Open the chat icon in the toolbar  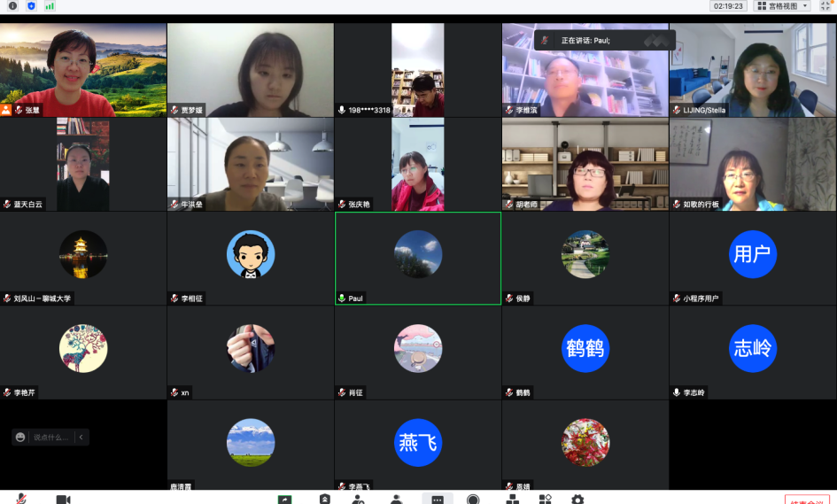click(438, 500)
